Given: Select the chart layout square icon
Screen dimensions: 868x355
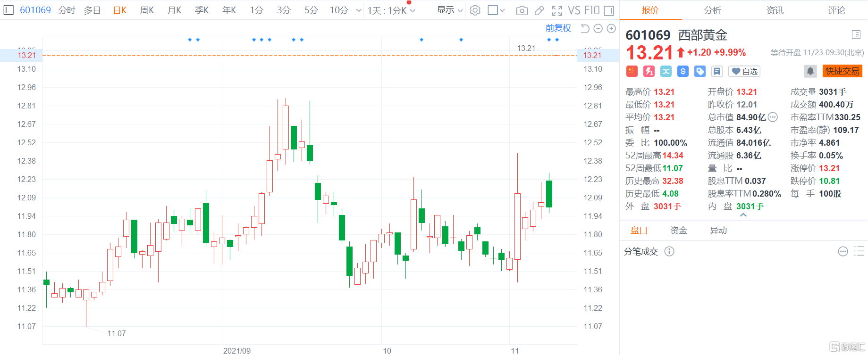Looking at the screenshot, I should (x=493, y=10).
